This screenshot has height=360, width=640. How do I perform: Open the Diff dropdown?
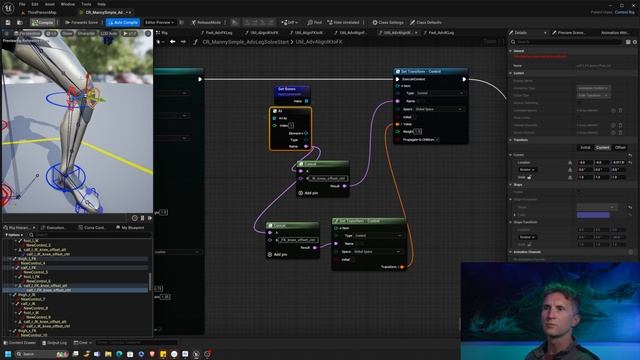[290, 22]
